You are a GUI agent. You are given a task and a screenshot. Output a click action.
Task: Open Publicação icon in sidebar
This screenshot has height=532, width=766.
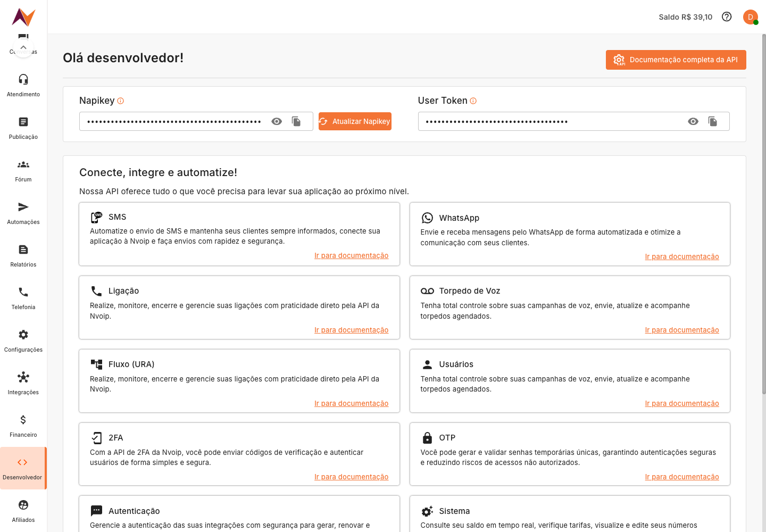click(23, 122)
